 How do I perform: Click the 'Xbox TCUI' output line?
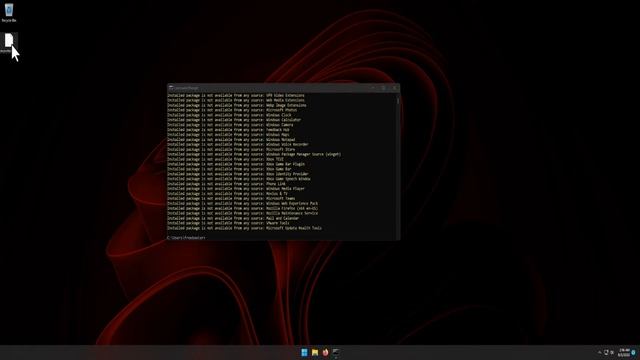[x=226, y=159]
